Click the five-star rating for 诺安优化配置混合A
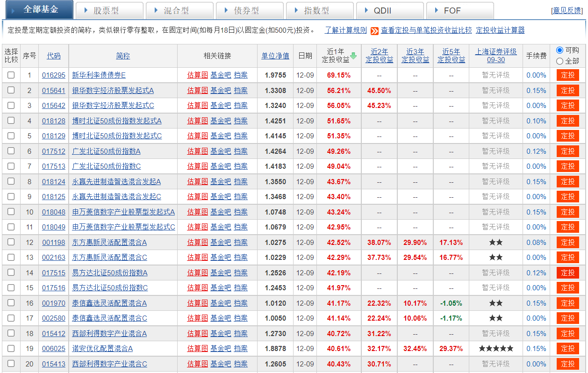This screenshot has height=373, width=588. (495, 349)
